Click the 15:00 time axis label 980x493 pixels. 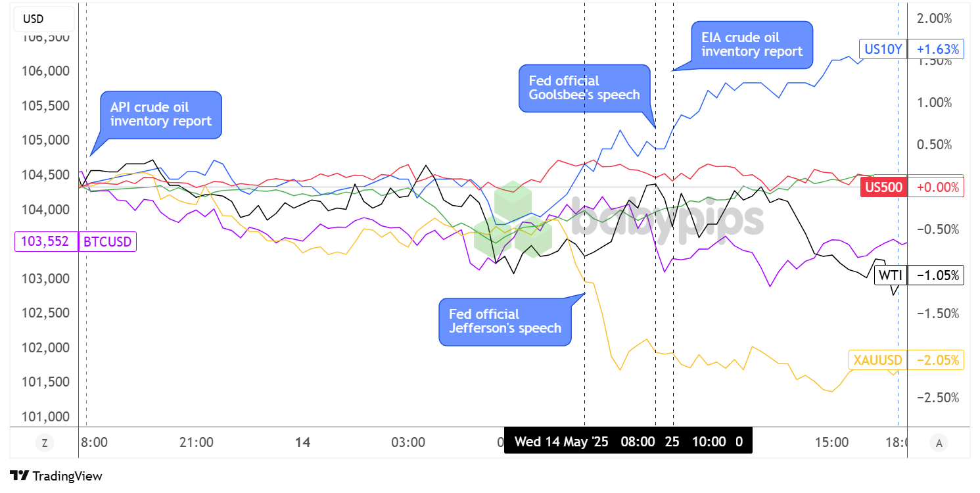831,442
